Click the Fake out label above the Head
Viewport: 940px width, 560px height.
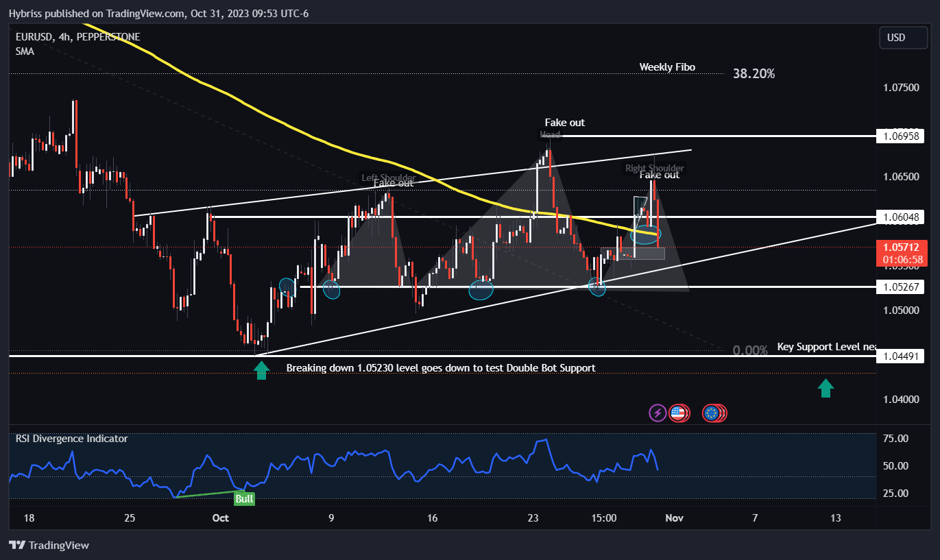[565, 123]
